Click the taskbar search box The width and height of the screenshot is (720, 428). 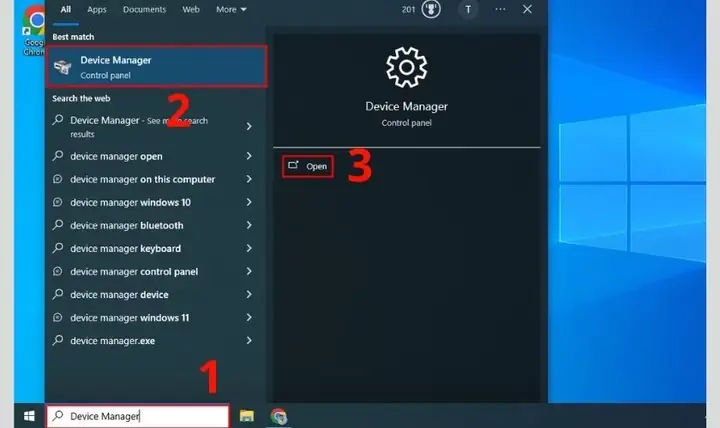138,416
